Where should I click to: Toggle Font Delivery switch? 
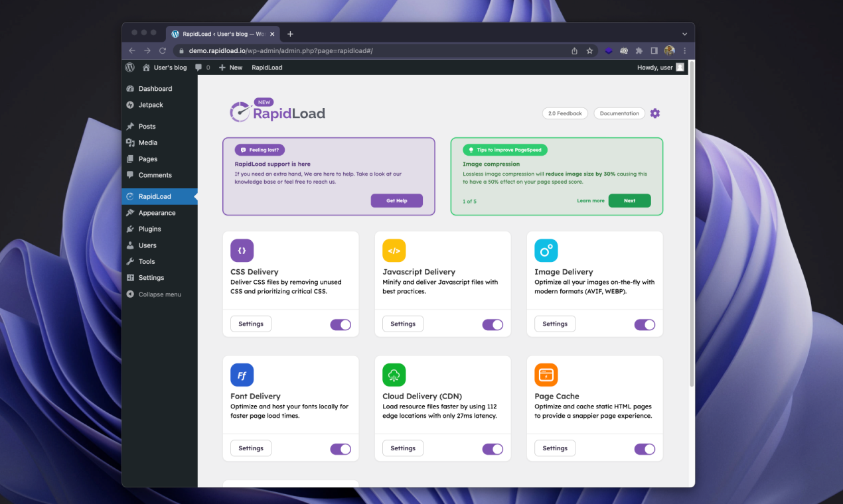(341, 449)
